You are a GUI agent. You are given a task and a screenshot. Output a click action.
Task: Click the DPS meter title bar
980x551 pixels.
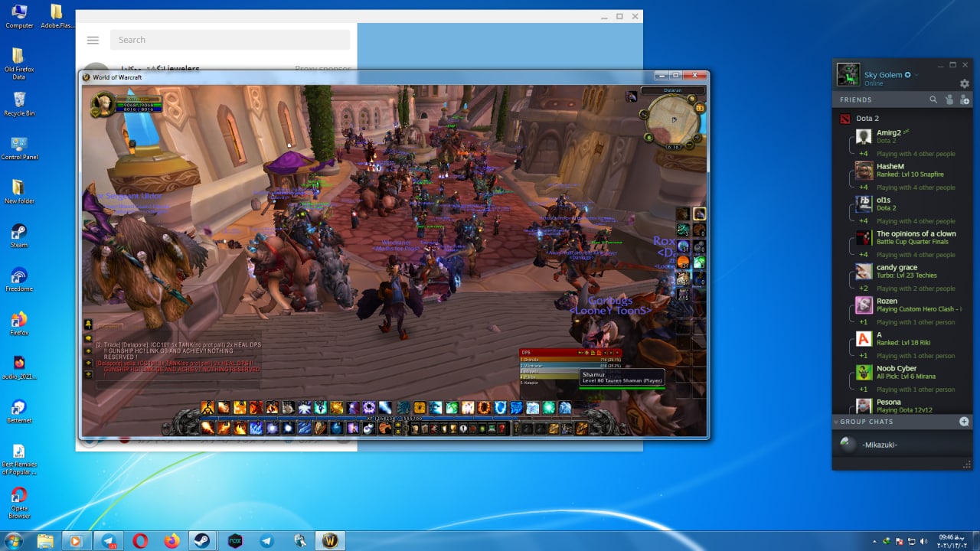pyautogui.click(x=570, y=352)
